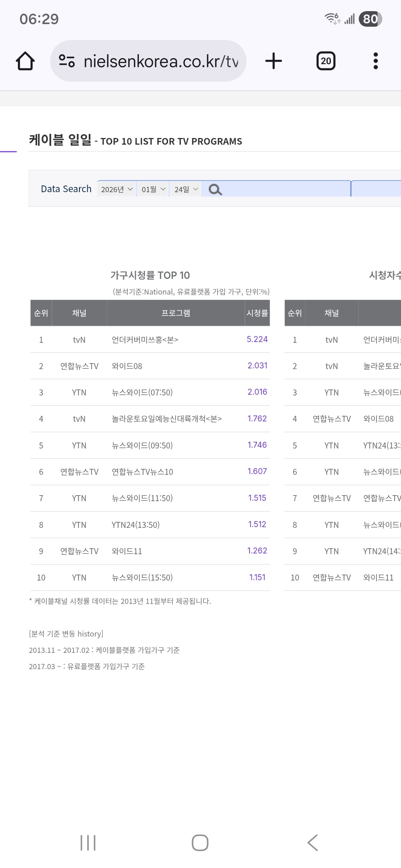Viewport: 401px width, 868px height.
Task: Click the 연합뉴스TV뉴스10 program entry
Action: click(x=143, y=472)
